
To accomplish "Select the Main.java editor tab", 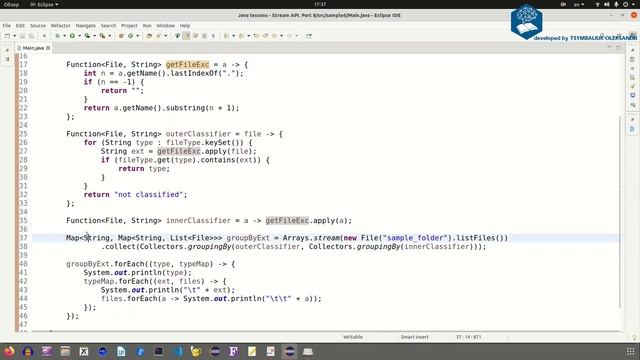I will coord(33,48).
